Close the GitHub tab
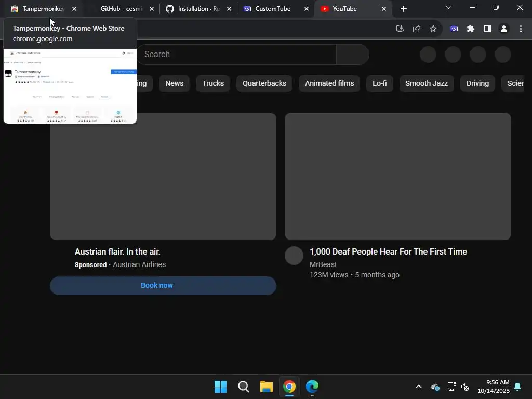Image resolution: width=532 pixels, height=399 pixels. click(x=152, y=9)
